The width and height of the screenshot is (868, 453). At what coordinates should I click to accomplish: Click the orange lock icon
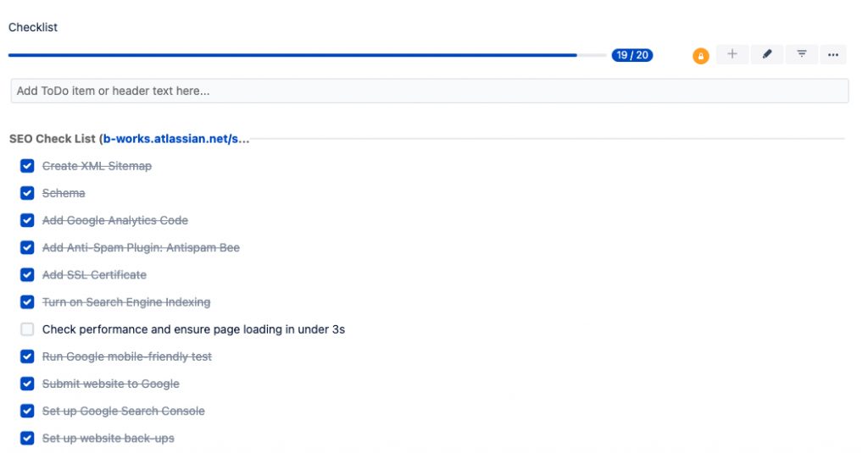point(701,56)
